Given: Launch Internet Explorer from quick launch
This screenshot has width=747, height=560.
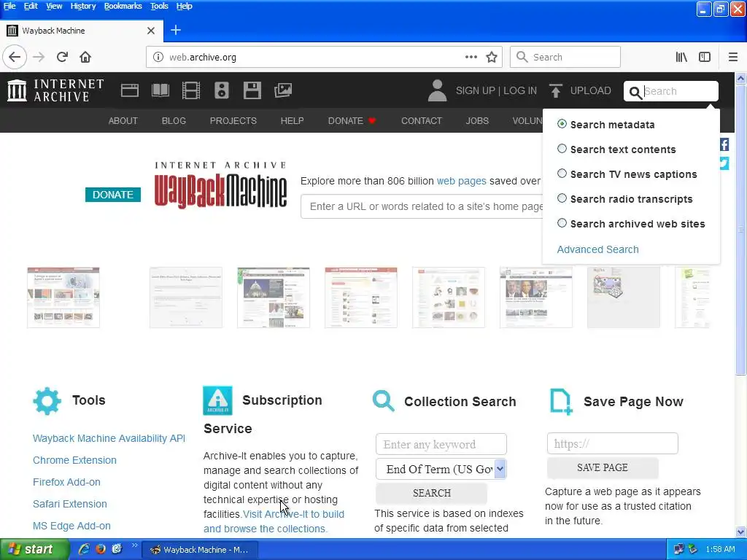Looking at the screenshot, I should pyautogui.click(x=84, y=549).
